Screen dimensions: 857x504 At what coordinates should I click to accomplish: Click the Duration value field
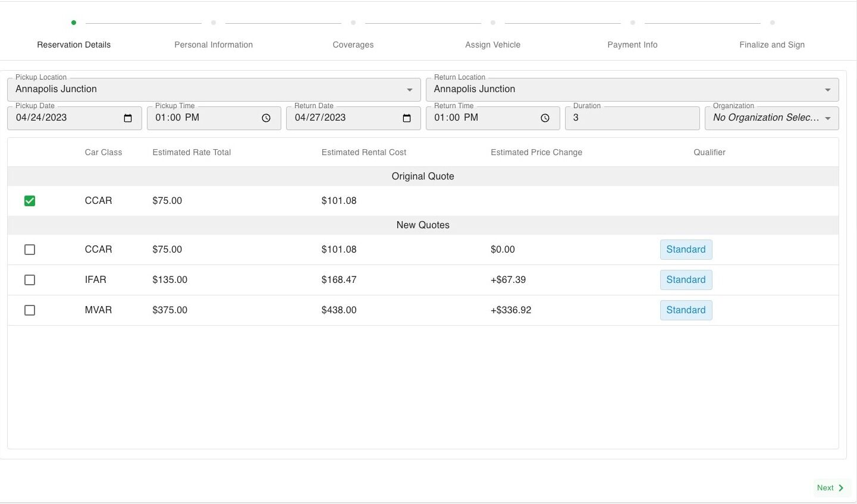click(x=632, y=118)
